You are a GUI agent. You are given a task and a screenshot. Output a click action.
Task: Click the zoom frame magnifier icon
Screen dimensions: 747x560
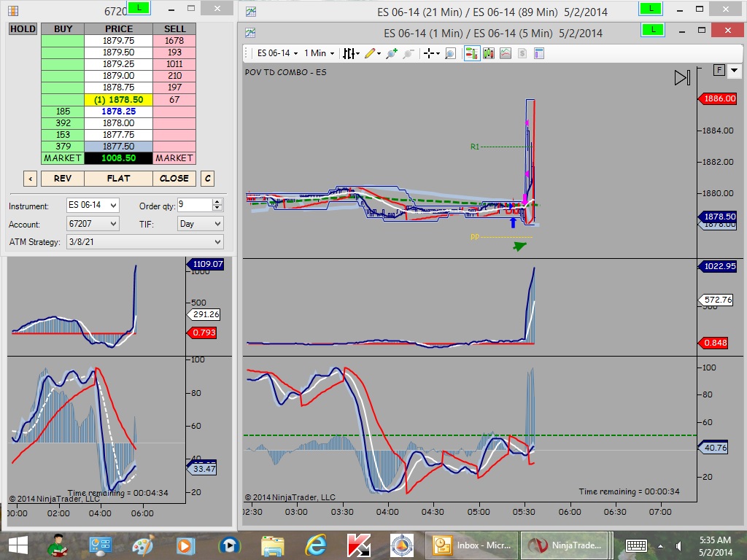point(450,53)
